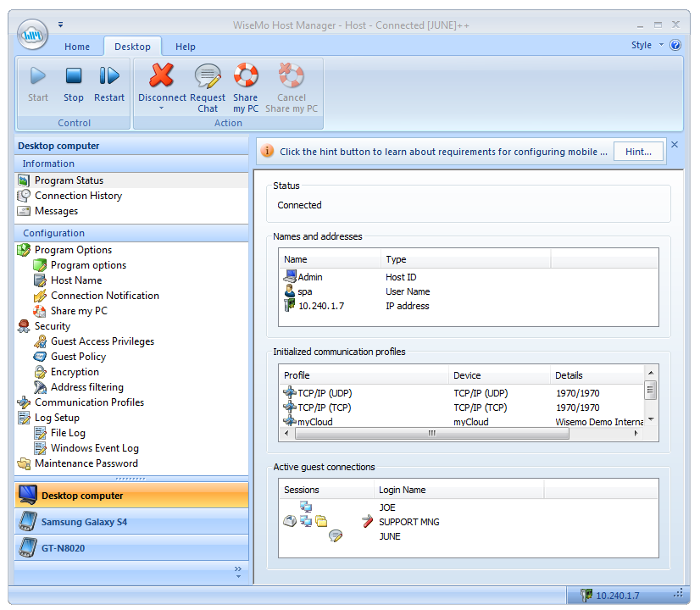Viewport: 700px width, 610px height.
Task: Click the file transfer folder icon for SUPPORT MNG
Action: (x=321, y=521)
